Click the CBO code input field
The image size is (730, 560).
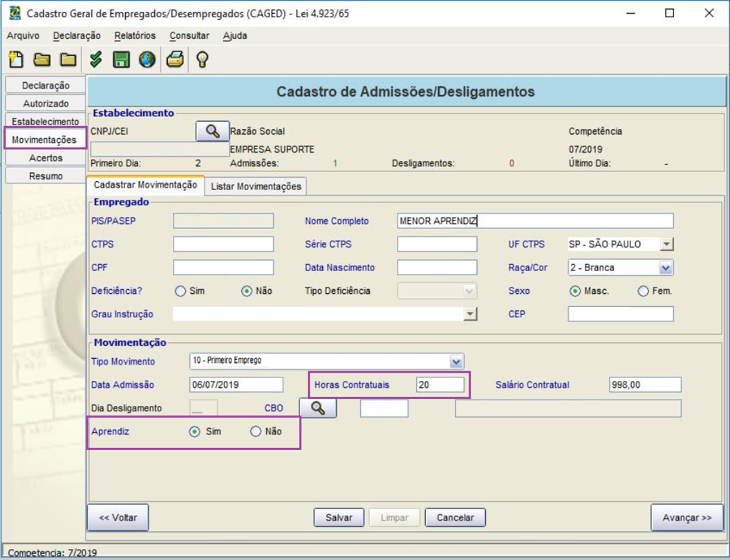384,408
